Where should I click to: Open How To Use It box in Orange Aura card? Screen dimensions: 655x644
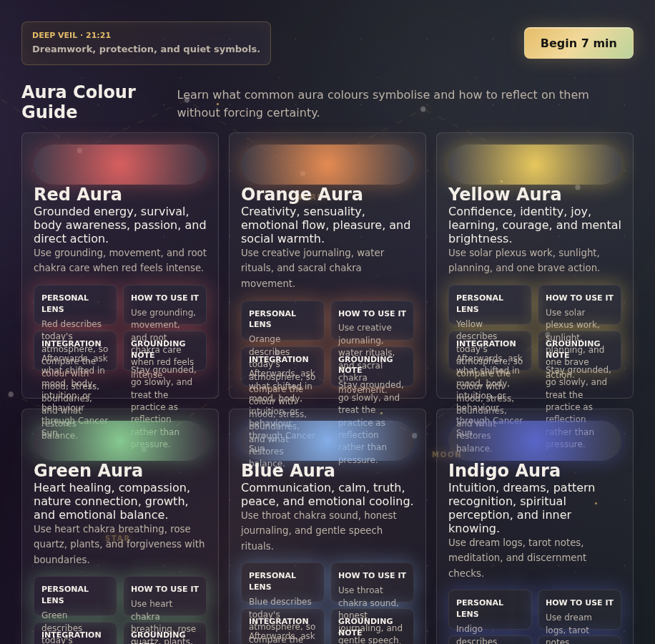click(372, 320)
